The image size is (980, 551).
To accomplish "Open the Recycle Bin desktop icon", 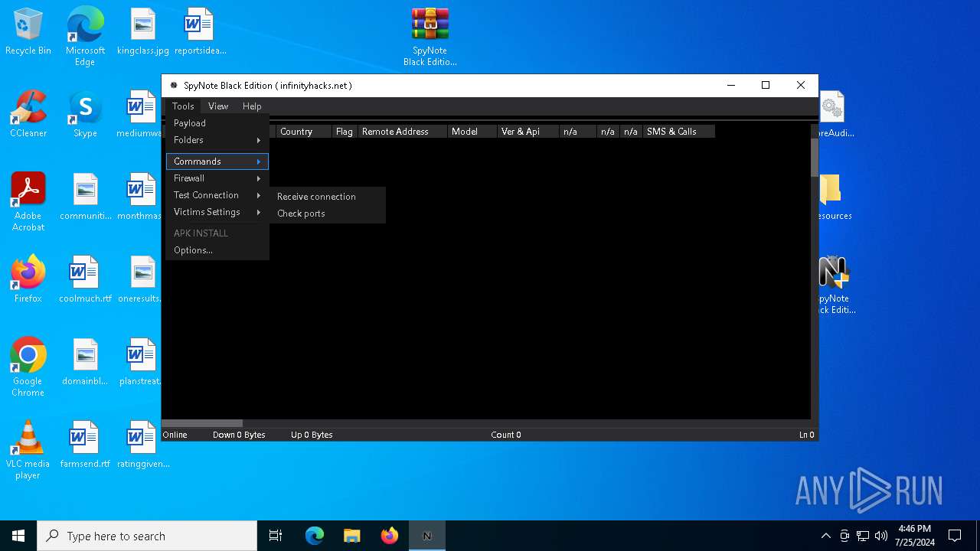I will [28, 32].
